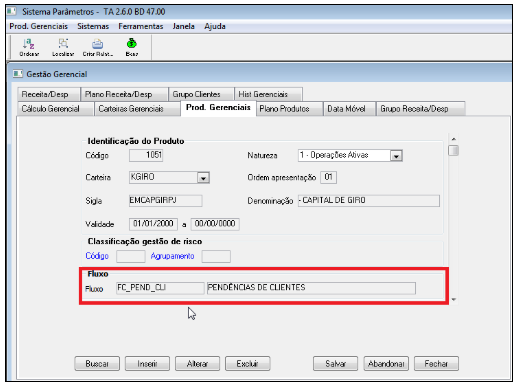The height and width of the screenshot is (387, 517).
Task: Switch to the Receita/Desp tab
Action: click(48, 94)
